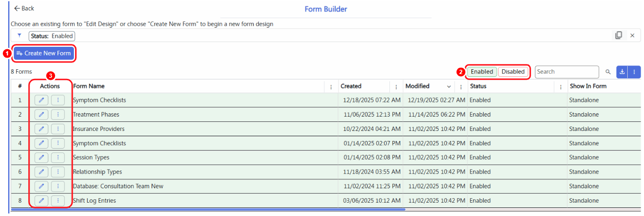Sort by Form Name column header

click(x=89, y=86)
